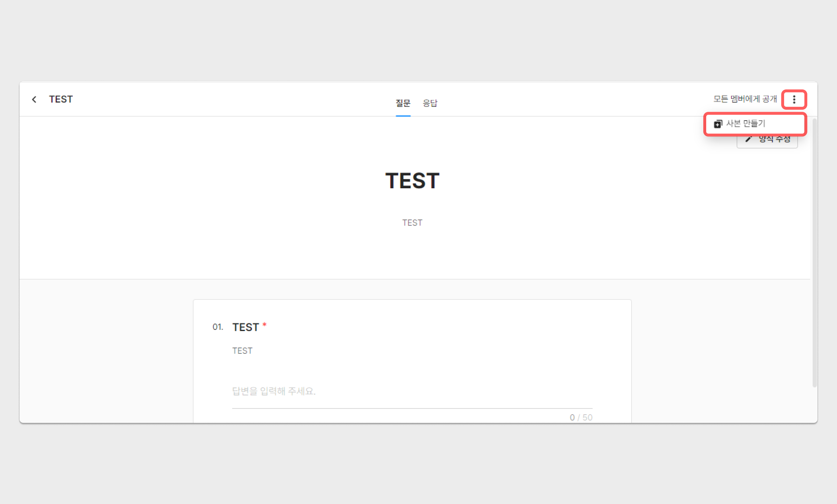Viewport: 837px width, 504px height.
Task: Click the question 01 TEST heading
Action: tap(245, 327)
